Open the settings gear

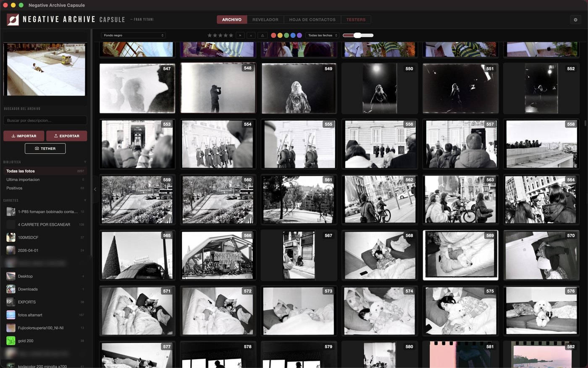[x=575, y=20]
